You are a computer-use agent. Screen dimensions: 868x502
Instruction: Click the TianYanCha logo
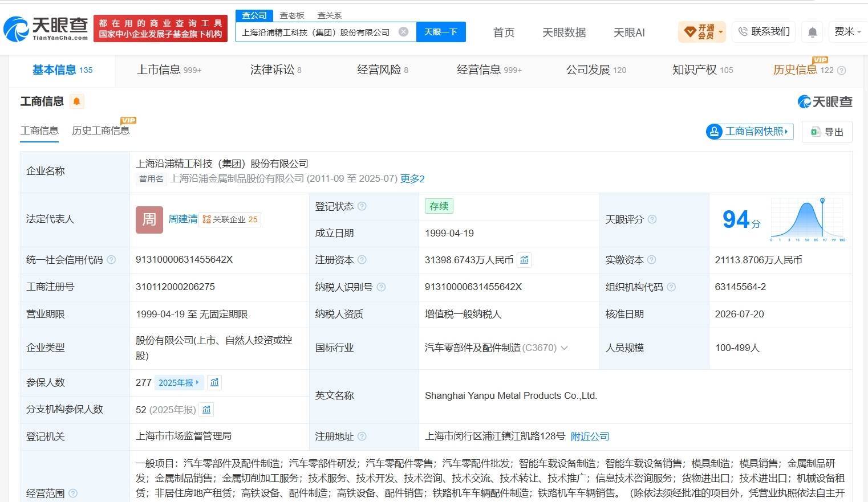(x=46, y=28)
